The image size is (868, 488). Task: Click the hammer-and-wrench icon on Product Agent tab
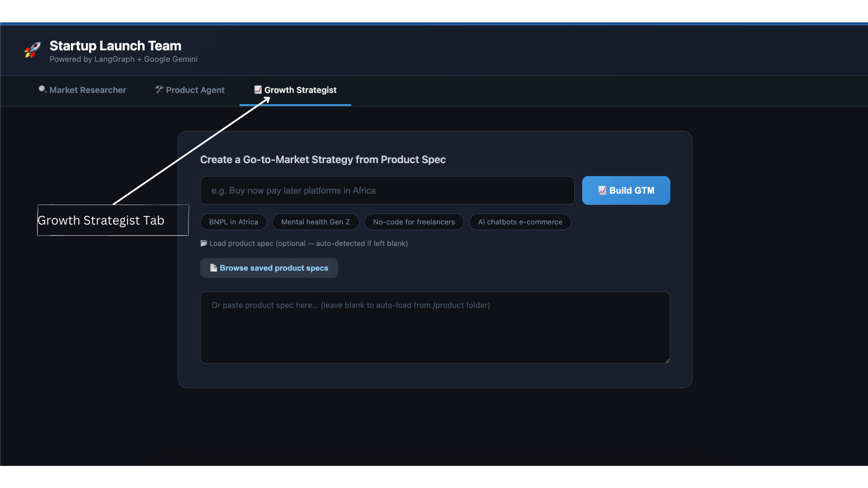point(159,89)
